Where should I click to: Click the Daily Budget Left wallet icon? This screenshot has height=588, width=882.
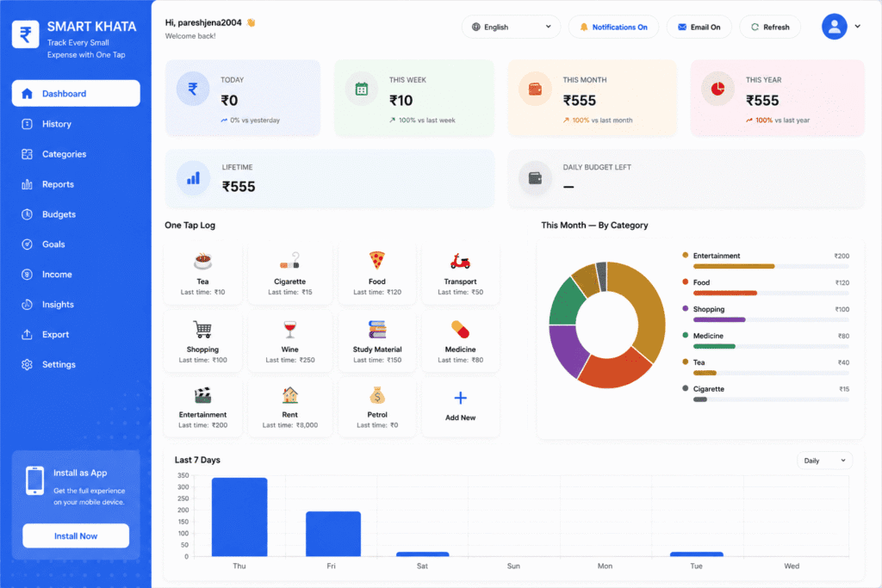tap(535, 178)
